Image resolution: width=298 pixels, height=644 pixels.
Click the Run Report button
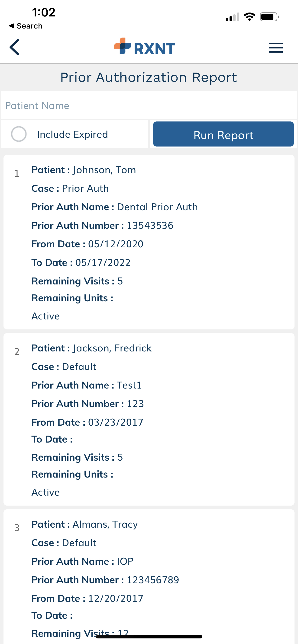[x=223, y=134]
